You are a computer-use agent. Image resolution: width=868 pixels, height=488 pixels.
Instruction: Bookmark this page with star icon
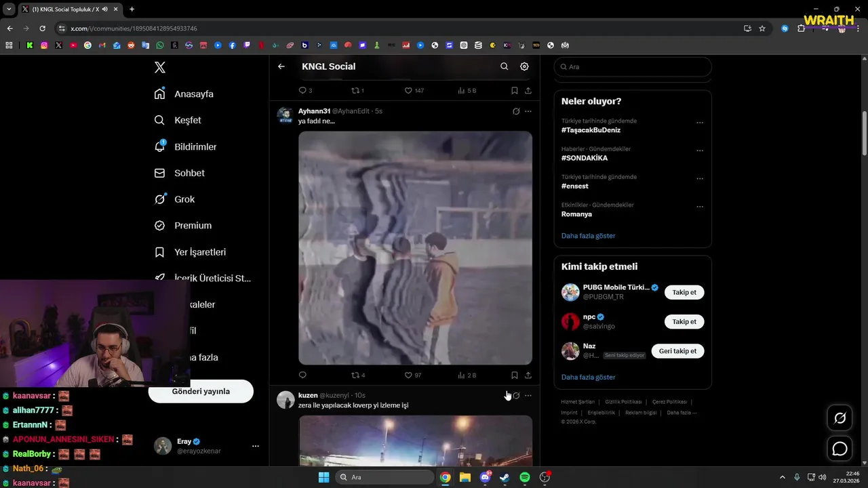[762, 28]
